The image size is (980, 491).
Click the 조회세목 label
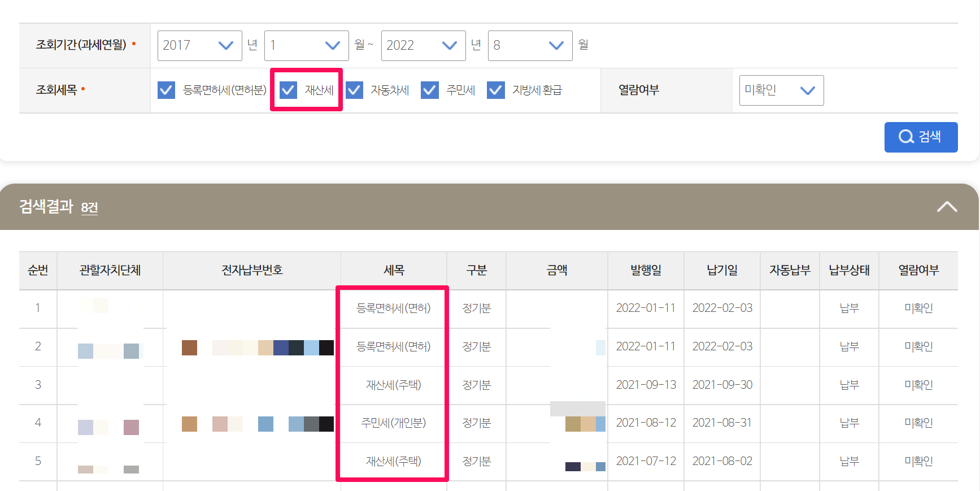coord(56,90)
